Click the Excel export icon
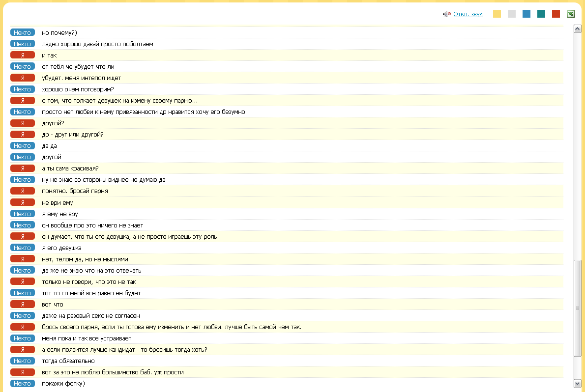Image resolution: width=585 pixels, height=392 pixels. coord(570,14)
